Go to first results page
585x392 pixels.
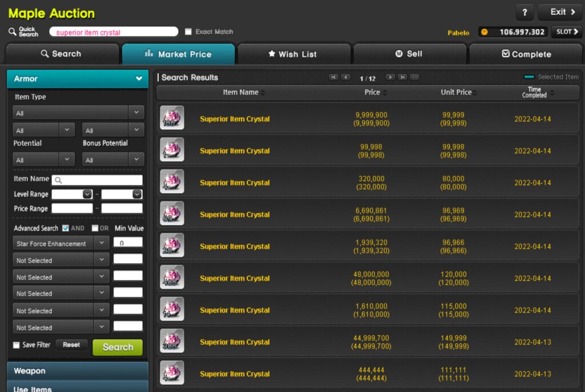pos(333,77)
